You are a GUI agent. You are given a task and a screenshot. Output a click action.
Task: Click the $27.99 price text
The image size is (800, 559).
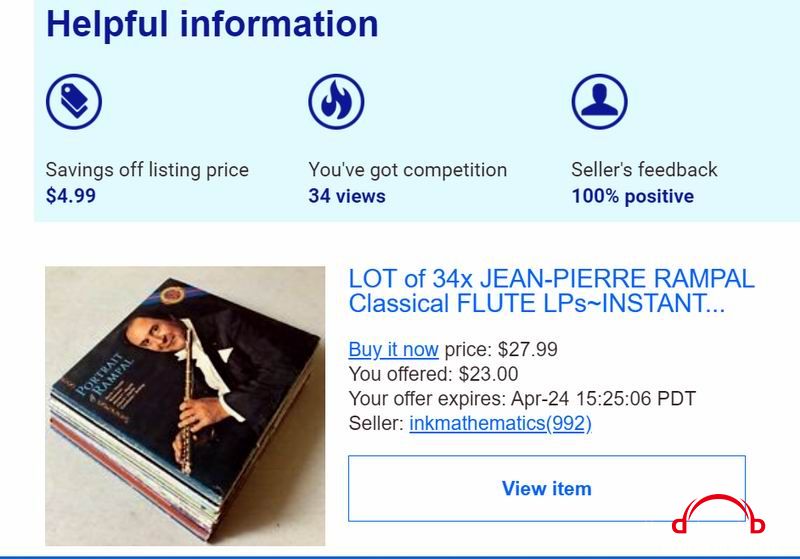(x=528, y=349)
